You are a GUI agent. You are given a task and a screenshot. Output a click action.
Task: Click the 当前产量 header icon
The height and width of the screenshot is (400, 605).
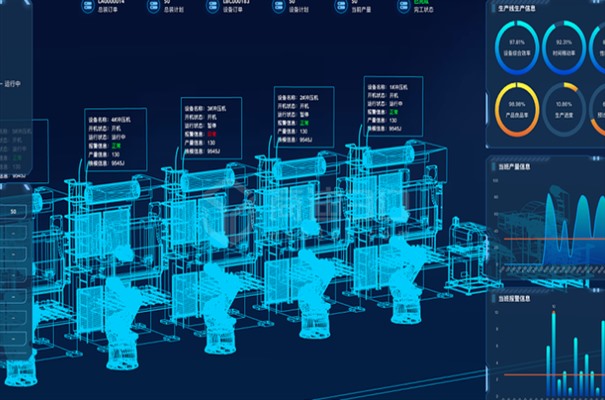(341, 6)
